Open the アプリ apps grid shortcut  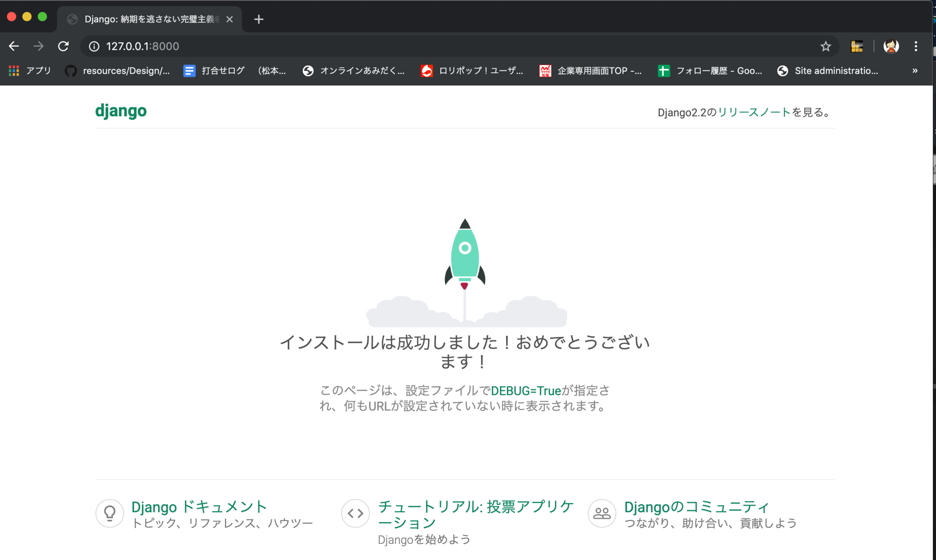point(30,71)
